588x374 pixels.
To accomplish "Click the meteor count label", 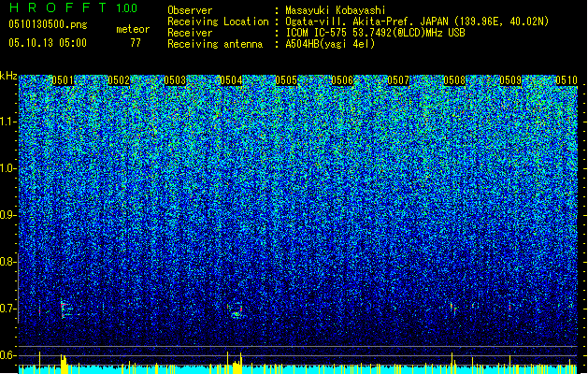I will (x=133, y=29).
